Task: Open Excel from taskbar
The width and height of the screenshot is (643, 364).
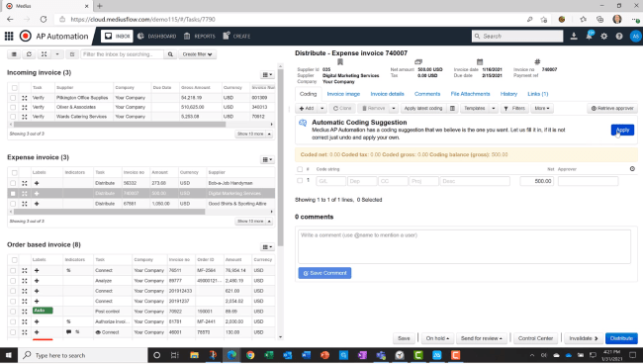Action: pos(269,355)
